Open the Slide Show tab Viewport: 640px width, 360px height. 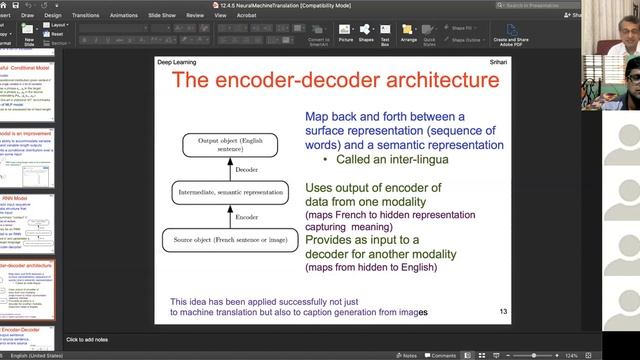coord(162,15)
